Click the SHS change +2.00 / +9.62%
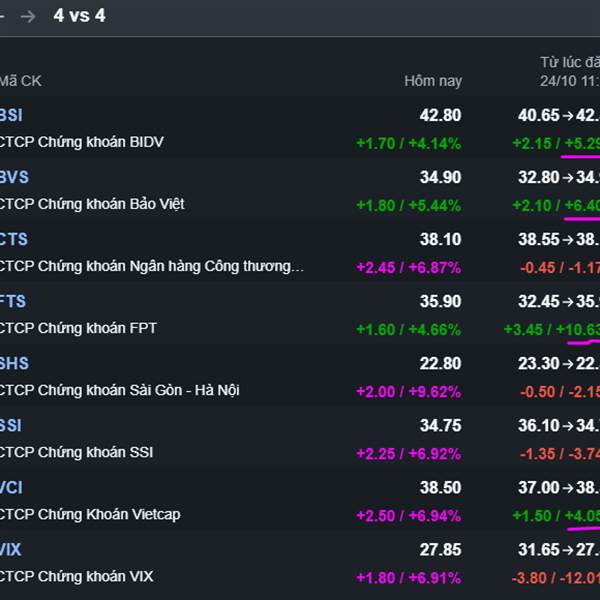 click(x=408, y=391)
